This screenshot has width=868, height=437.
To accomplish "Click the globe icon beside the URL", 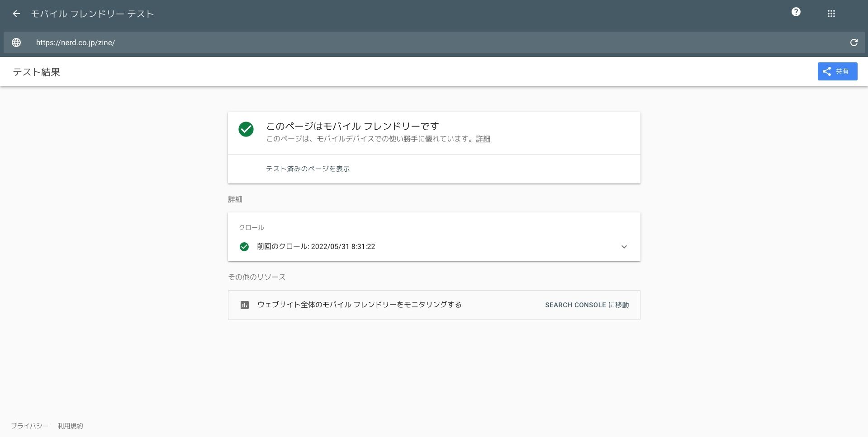I will point(16,42).
